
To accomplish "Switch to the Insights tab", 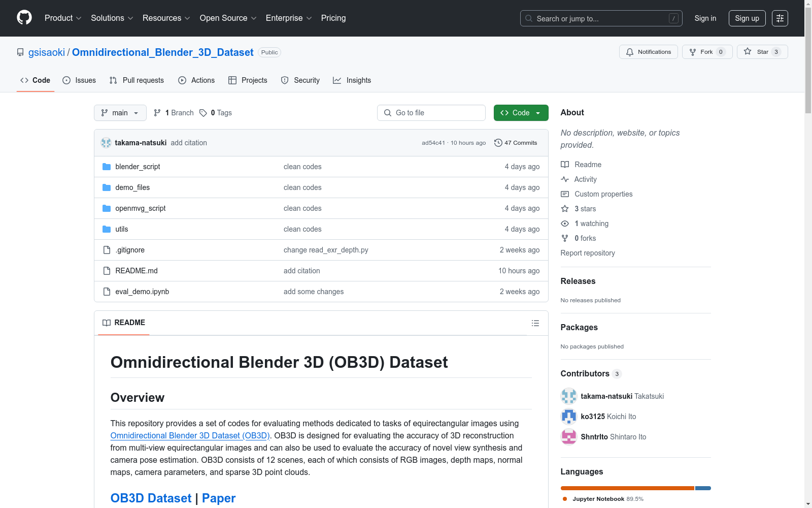I will coord(352,80).
